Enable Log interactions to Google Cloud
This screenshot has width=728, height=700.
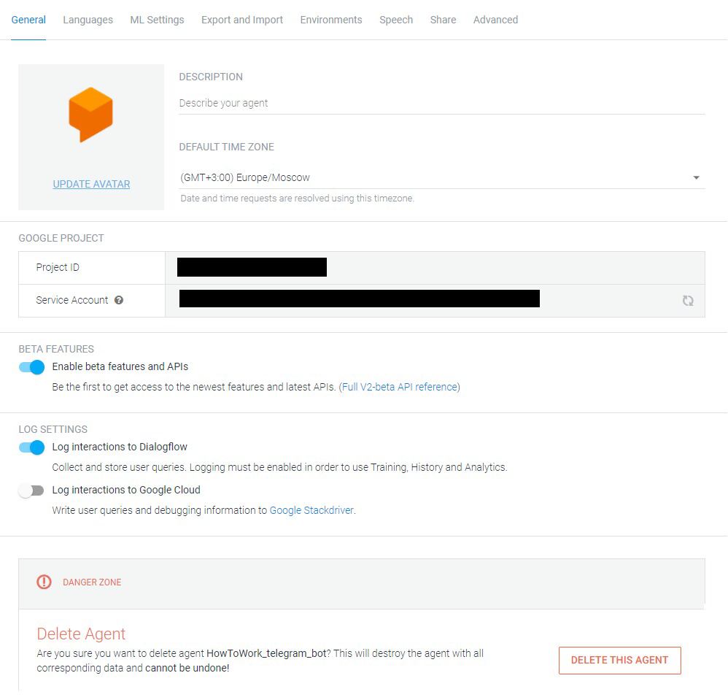[32, 491]
